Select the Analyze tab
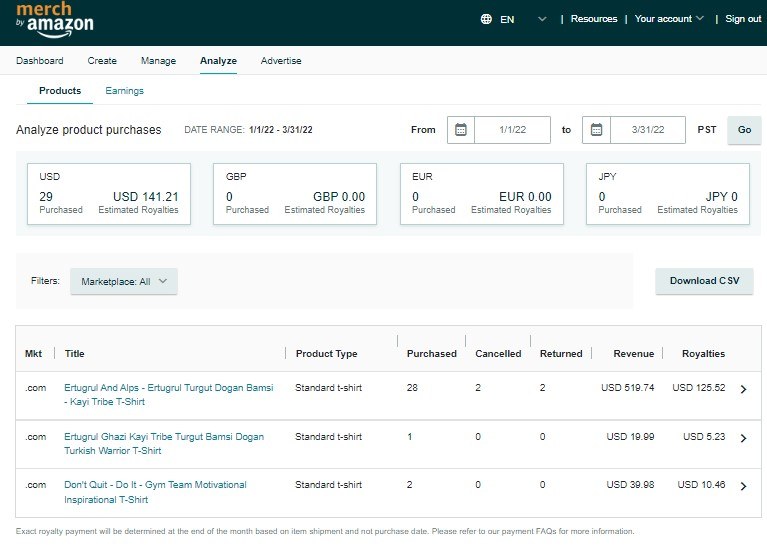Image resolution: width=767 pixels, height=552 pixels. 218,61
